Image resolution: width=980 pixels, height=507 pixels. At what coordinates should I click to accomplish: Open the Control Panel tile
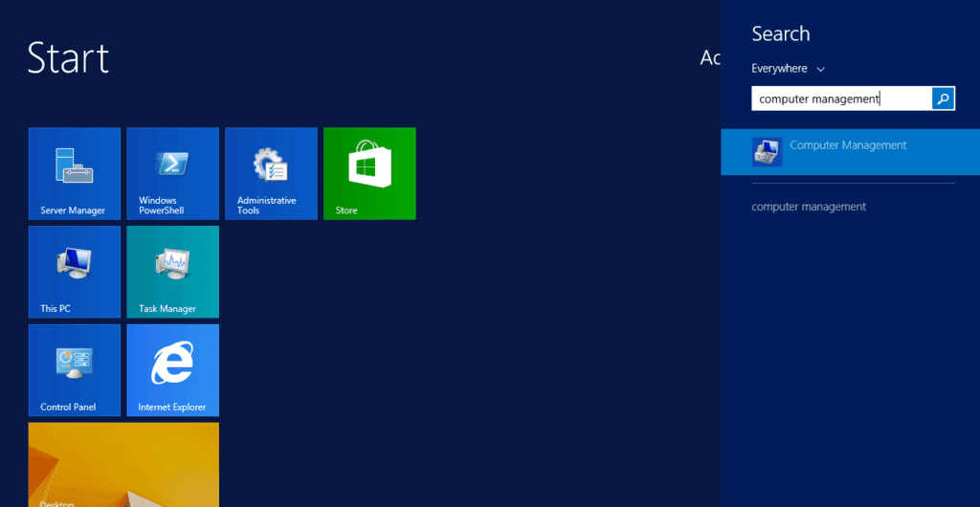[x=75, y=370]
